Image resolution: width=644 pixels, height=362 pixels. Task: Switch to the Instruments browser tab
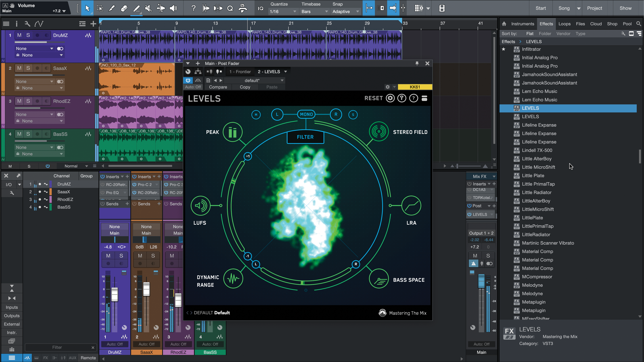pyautogui.click(x=522, y=24)
